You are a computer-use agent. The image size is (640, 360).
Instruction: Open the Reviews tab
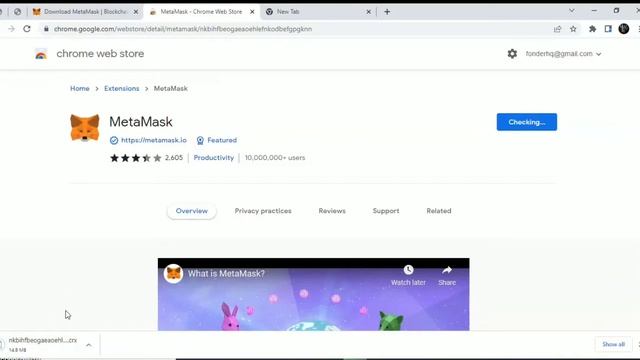point(332,211)
